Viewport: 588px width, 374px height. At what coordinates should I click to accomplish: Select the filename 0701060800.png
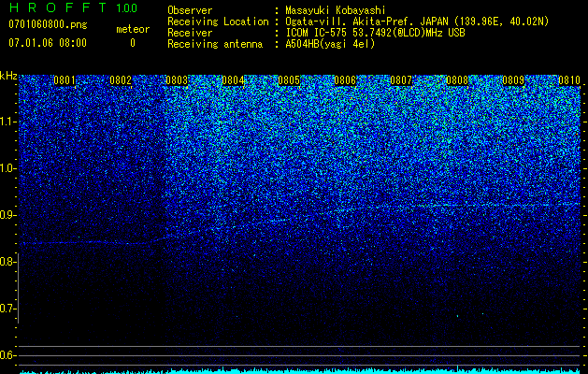point(48,24)
